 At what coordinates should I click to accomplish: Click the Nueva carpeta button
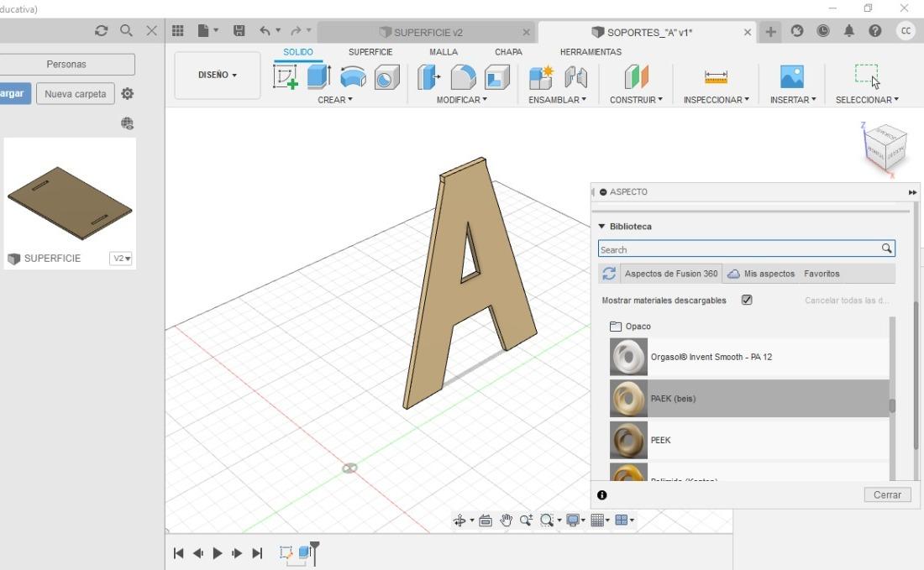click(76, 94)
